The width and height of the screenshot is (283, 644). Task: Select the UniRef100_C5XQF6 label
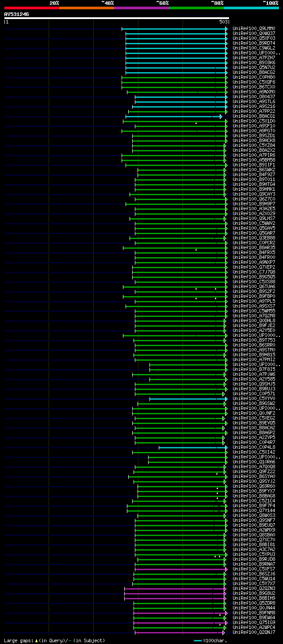[x=254, y=82]
